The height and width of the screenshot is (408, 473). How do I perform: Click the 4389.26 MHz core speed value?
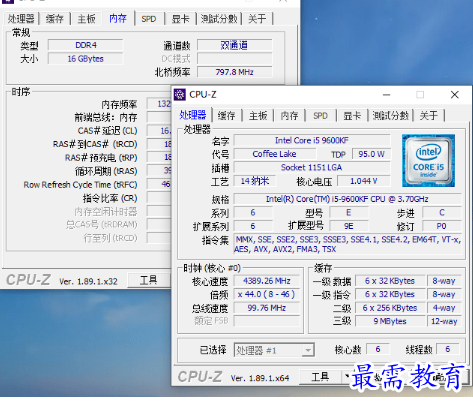(267, 281)
